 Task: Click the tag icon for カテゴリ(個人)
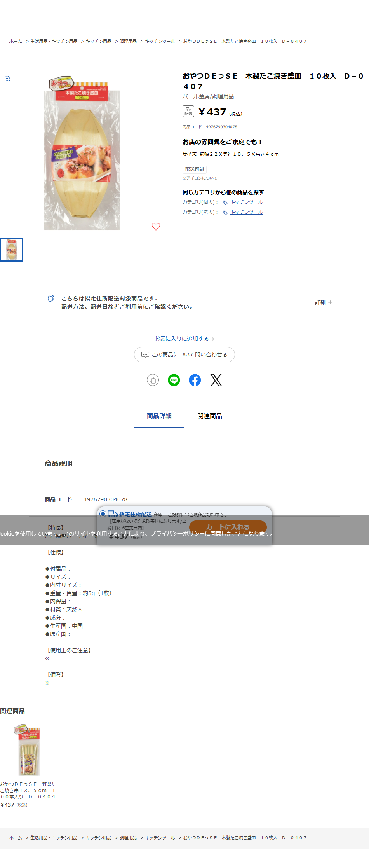[x=225, y=203]
